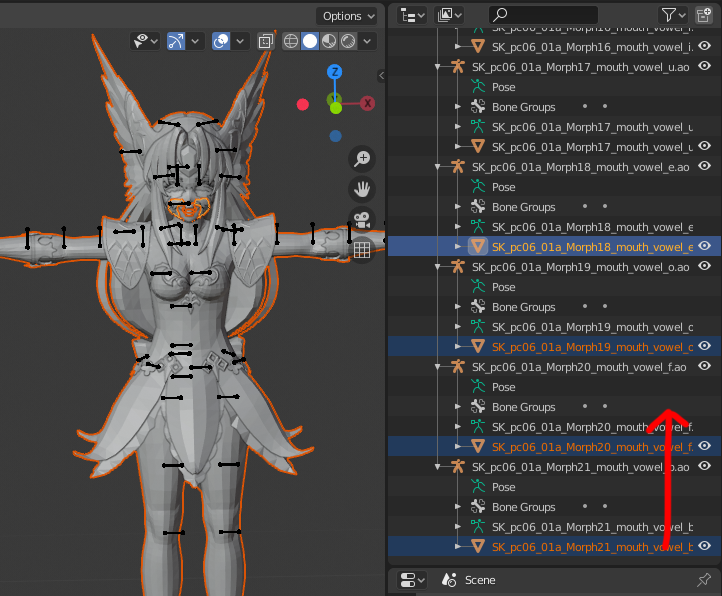The width and height of the screenshot is (722, 596).
Task: Hide selected Morph18 mesh eye icon
Action: pos(705,246)
